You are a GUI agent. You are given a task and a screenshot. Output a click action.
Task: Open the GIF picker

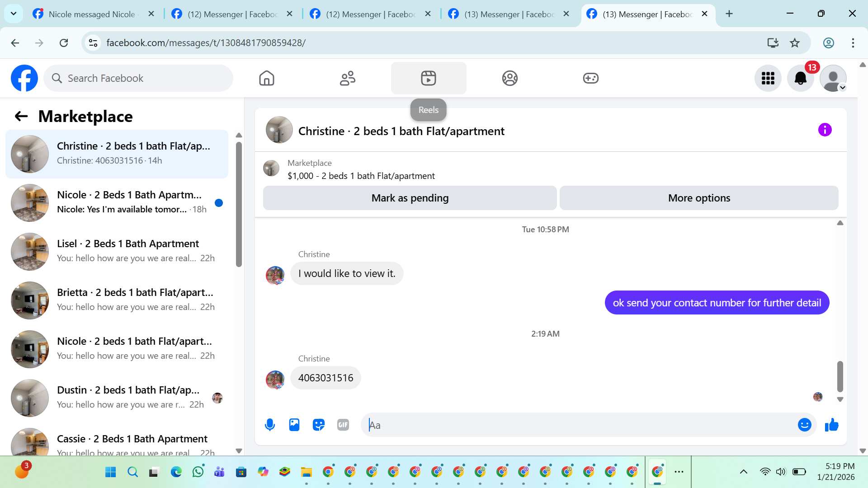pyautogui.click(x=343, y=425)
